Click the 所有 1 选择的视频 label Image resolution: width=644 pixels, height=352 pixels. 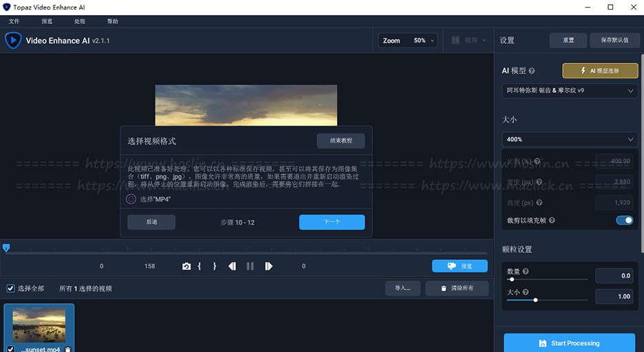click(x=85, y=289)
